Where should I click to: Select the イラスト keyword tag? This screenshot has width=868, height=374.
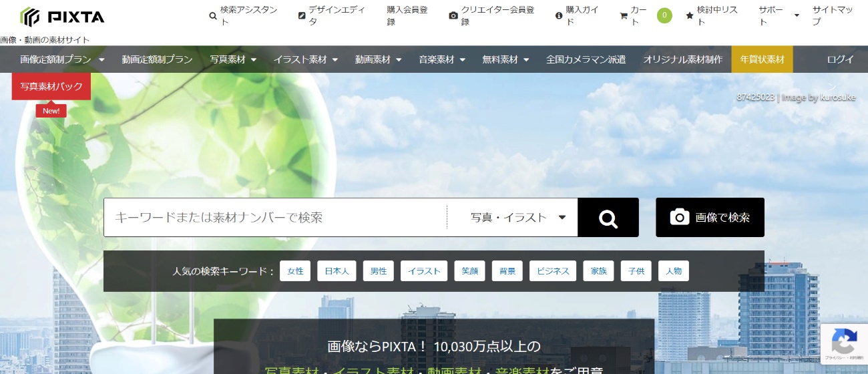click(x=424, y=271)
